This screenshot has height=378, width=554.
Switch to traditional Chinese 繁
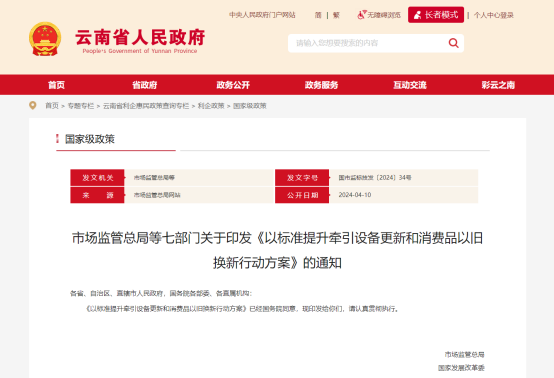[x=336, y=15]
